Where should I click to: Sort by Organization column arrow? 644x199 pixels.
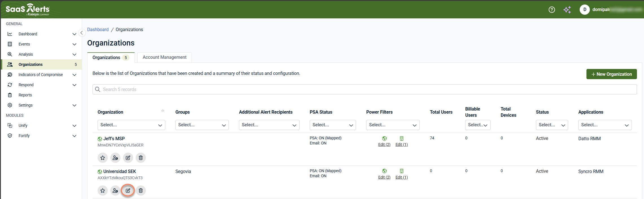pos(163,111)
